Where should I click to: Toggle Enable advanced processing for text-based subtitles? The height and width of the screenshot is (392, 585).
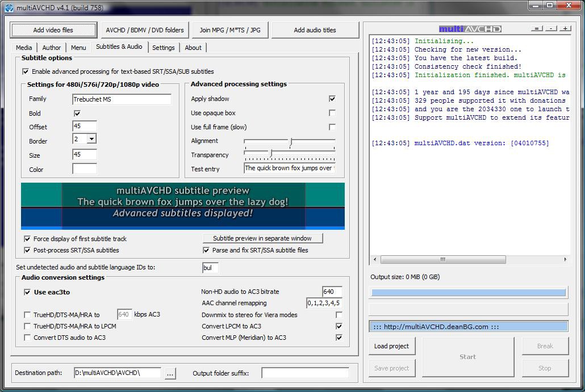26,71
